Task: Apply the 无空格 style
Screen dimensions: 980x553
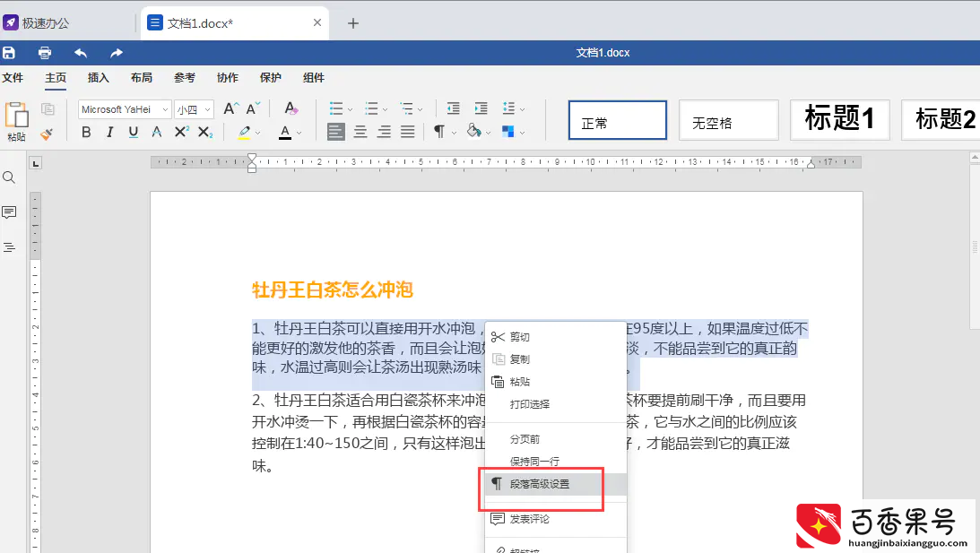Action: (729, 120)
